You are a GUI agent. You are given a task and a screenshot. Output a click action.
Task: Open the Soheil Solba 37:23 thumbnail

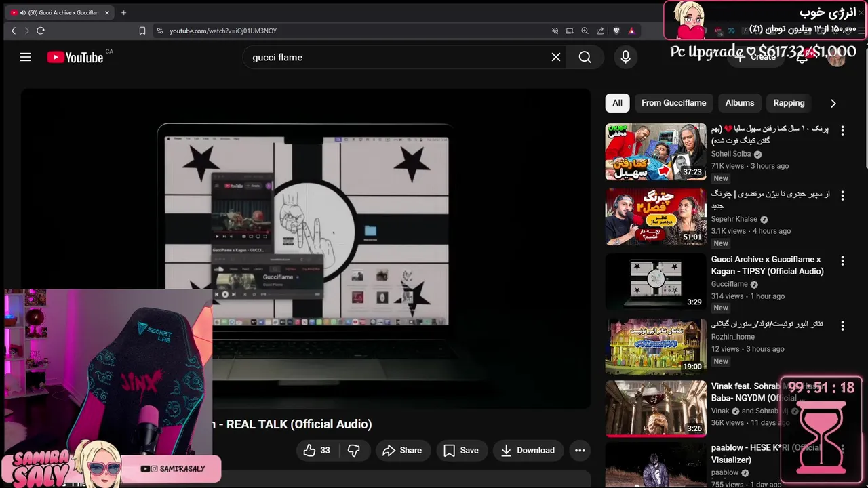[x=656, y=151]
